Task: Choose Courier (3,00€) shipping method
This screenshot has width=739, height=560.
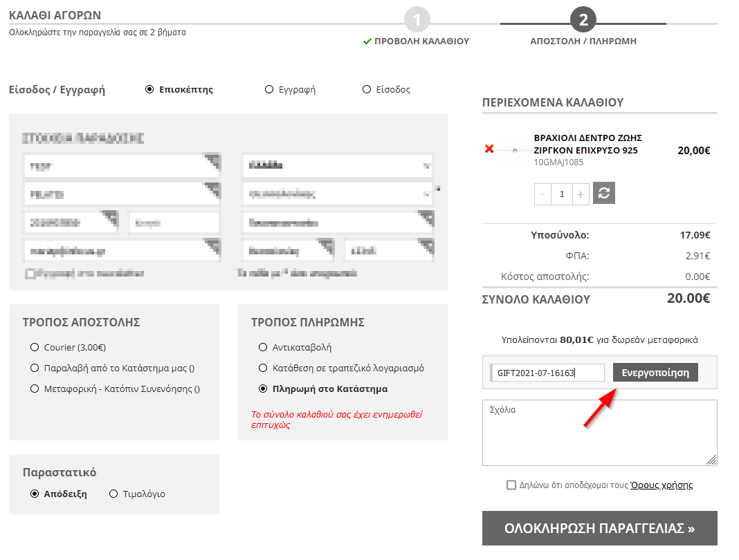Action: pyautogui.click(x=35, y=348)
